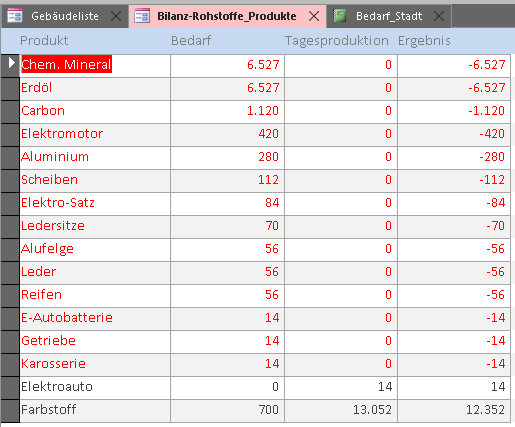
Task: Click the Tagesproduktion column header
Action: click(337, 41)
